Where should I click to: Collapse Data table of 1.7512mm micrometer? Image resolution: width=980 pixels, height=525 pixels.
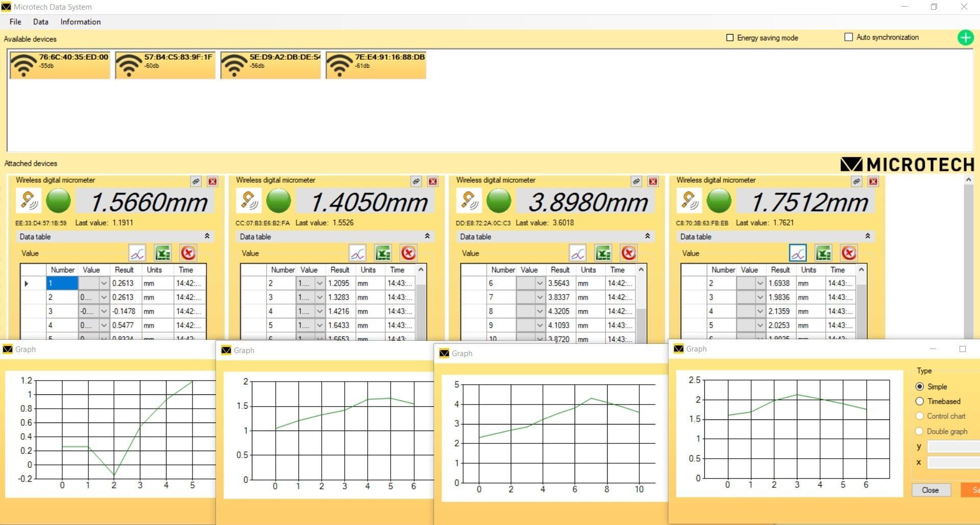pos(867,236)
